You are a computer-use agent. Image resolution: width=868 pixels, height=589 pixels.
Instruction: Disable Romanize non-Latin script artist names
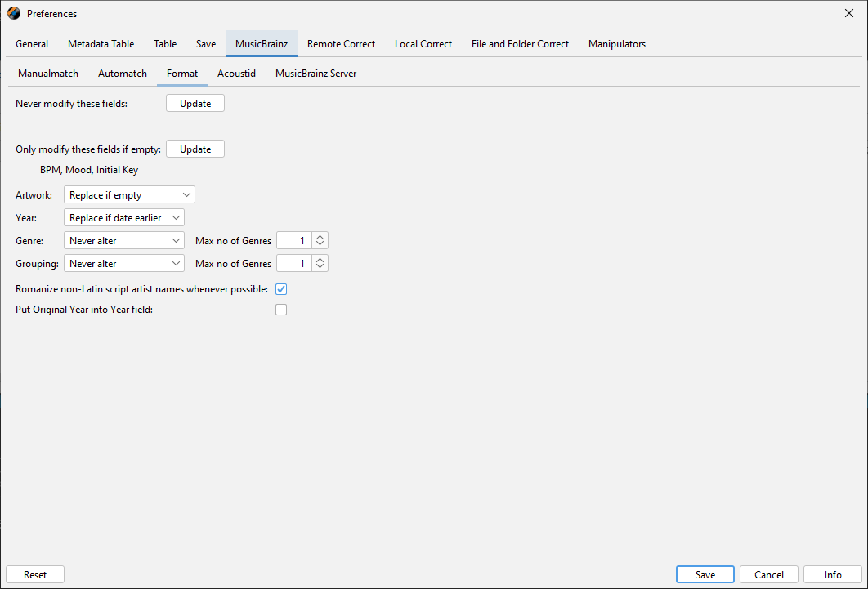click(281, 289)
